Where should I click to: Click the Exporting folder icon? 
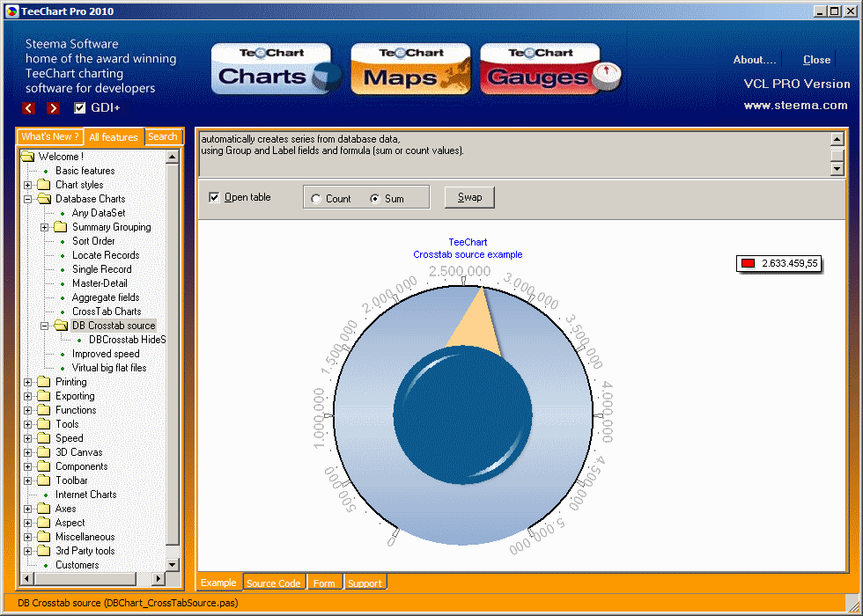[44, 396]
